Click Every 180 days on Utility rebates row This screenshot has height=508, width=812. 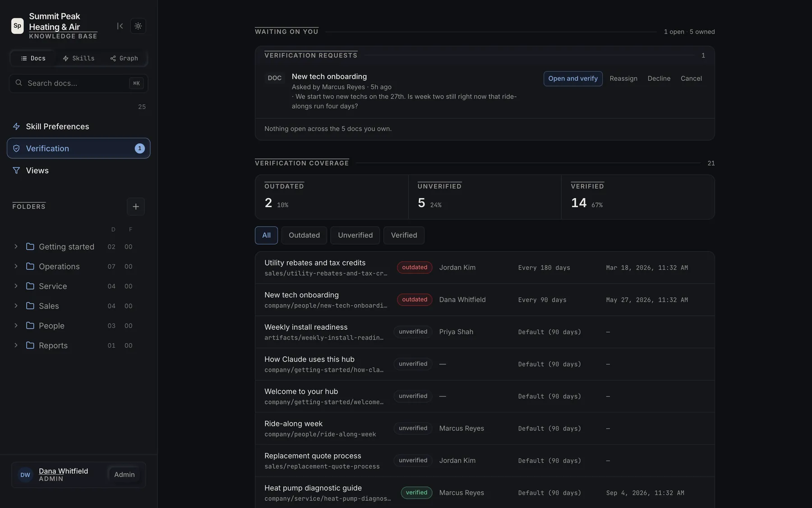coord(544,268)
